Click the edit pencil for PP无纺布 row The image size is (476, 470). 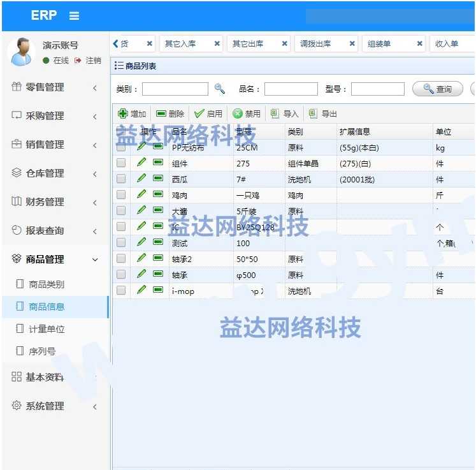click(141, 147)
